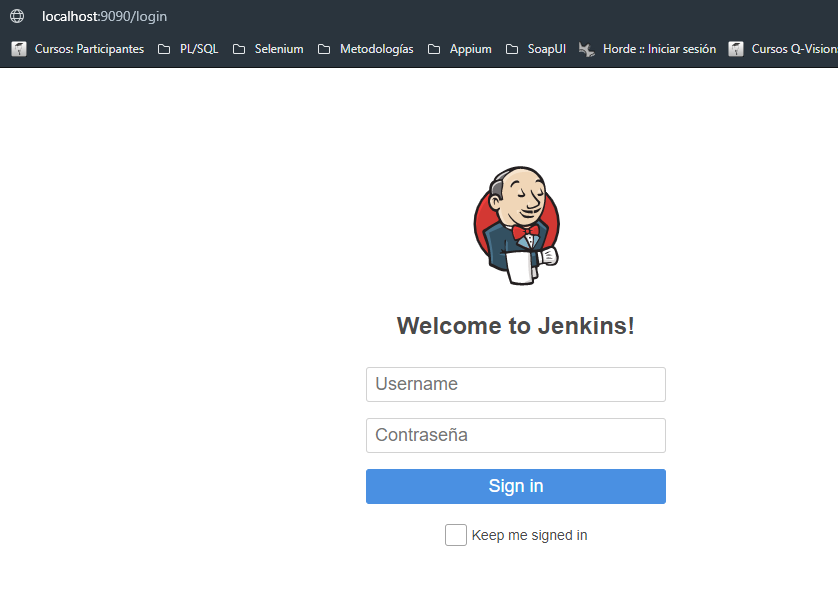The width and height of the screenshot is (838, 595).
Task: Click the Horde bookmark favicon
Action: [x=587, y=49]
